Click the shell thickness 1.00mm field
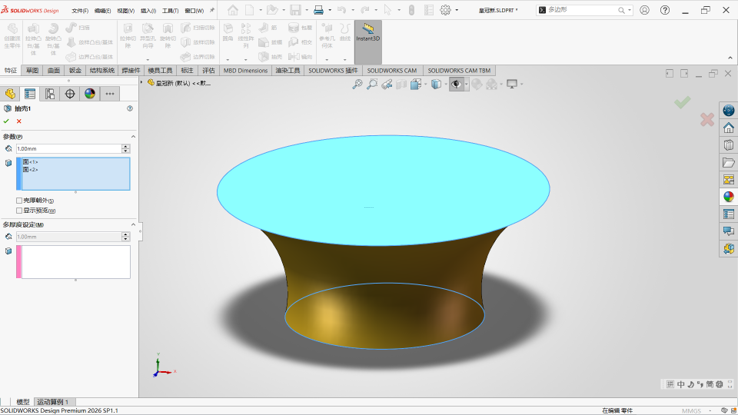 69,149
